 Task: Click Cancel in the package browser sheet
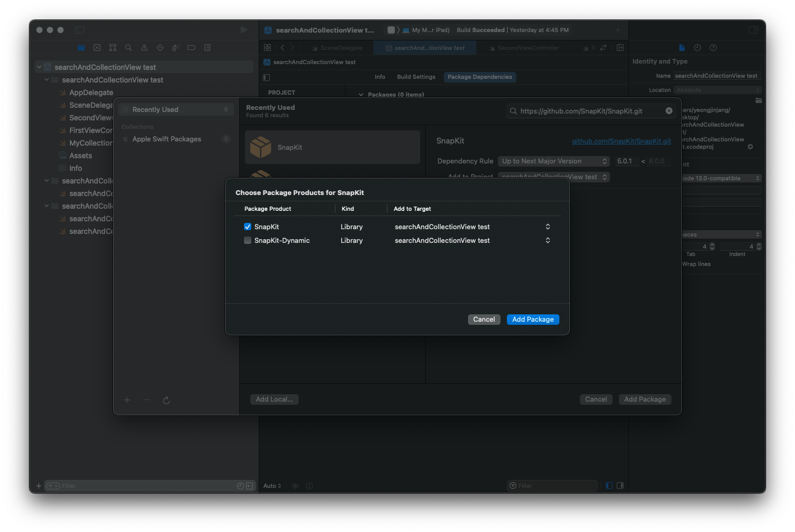coord(596,400)
